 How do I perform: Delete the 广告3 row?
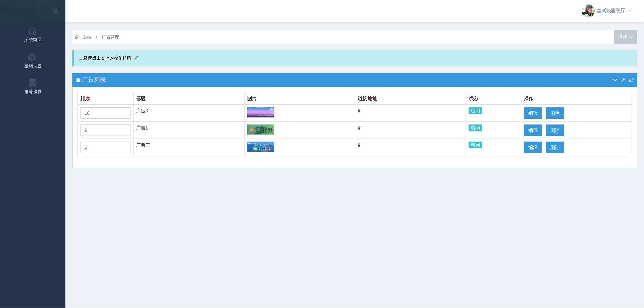coord(555,113)
